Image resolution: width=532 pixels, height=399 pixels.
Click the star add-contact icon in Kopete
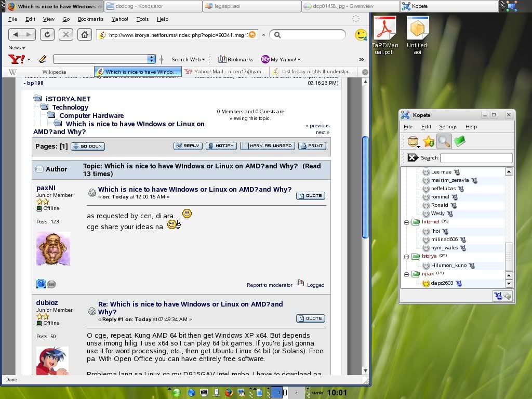pos(429,141)
